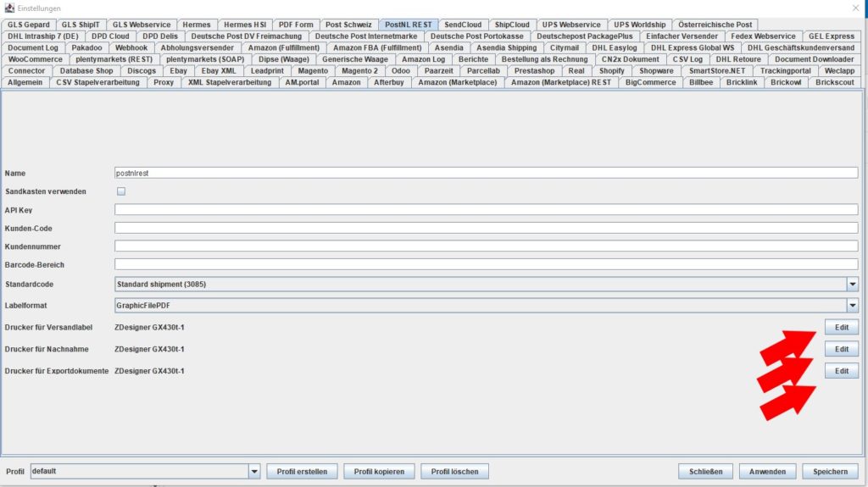868x487 pixels.
Task: Open CSV Stapelverarbeitung tab
Action: tap(98, 82)
